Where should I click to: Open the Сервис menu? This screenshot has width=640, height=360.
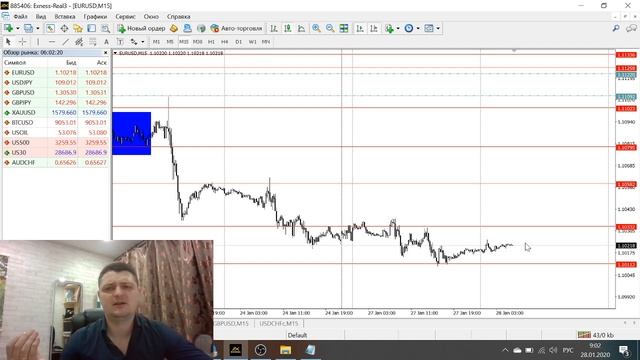pos(125,17)
